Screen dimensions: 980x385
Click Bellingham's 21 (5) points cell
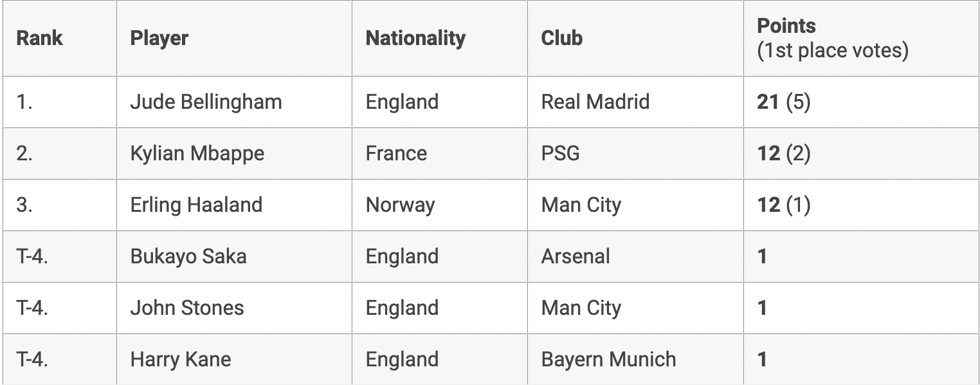(x=783, y=102)
